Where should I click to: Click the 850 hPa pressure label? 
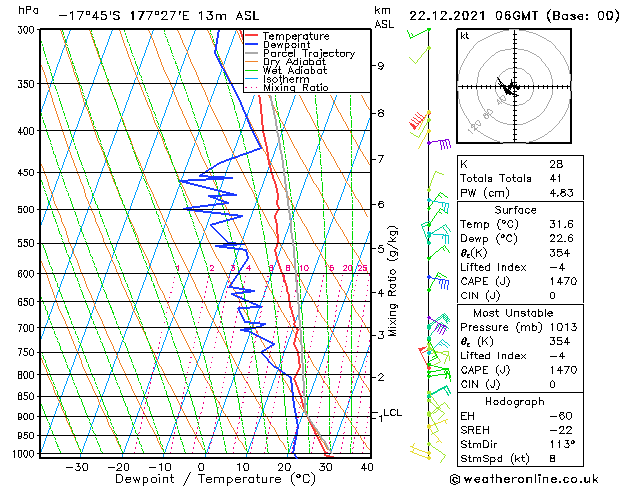(x=28, y=396)
